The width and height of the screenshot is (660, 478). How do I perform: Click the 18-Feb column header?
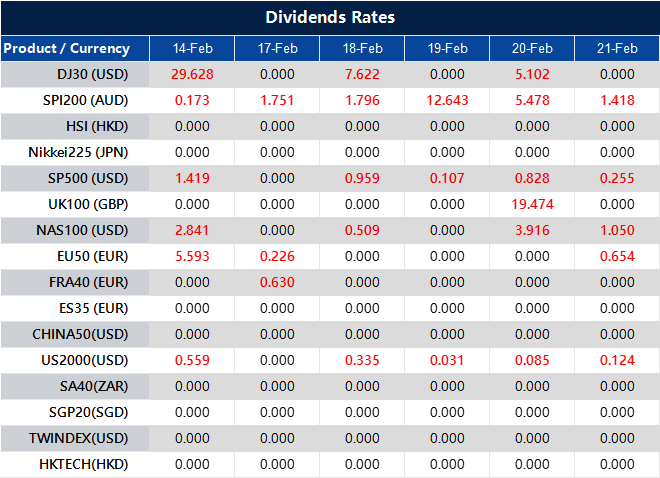pos(362,48)
